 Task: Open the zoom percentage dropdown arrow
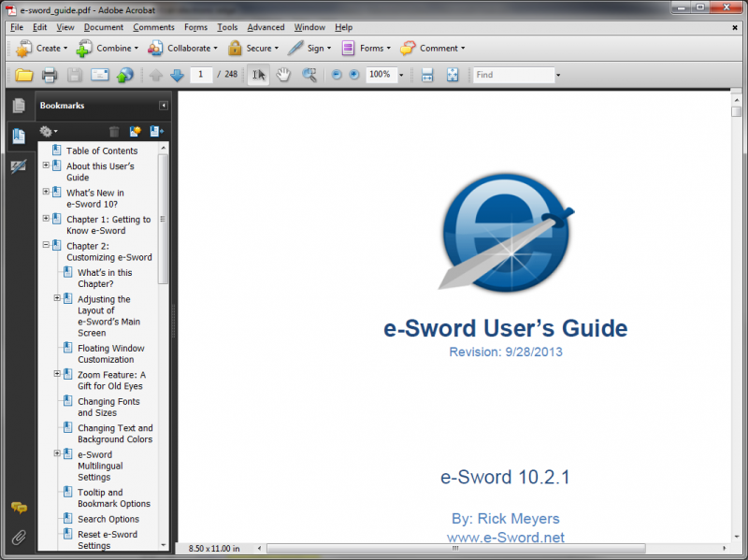coord(401,75)
